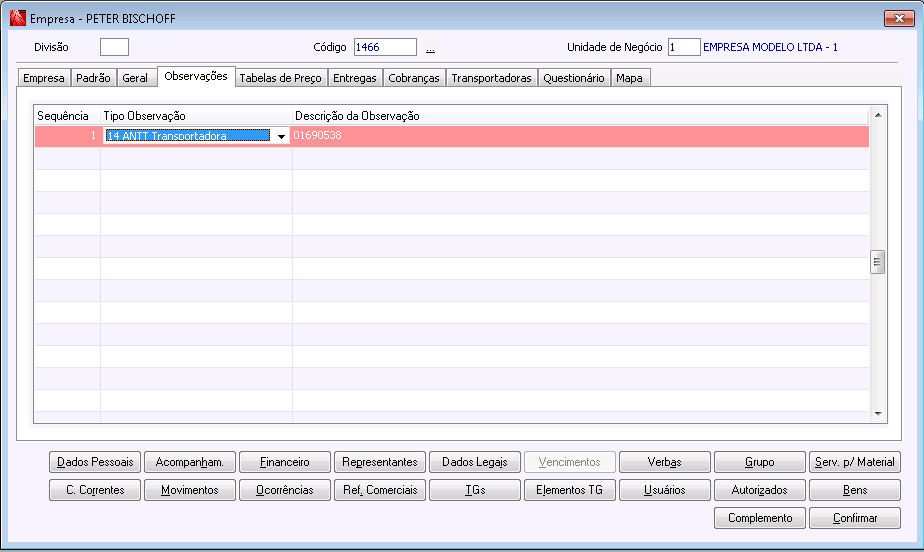
Task: Click the Divisão input field
Action: (114, 47)
